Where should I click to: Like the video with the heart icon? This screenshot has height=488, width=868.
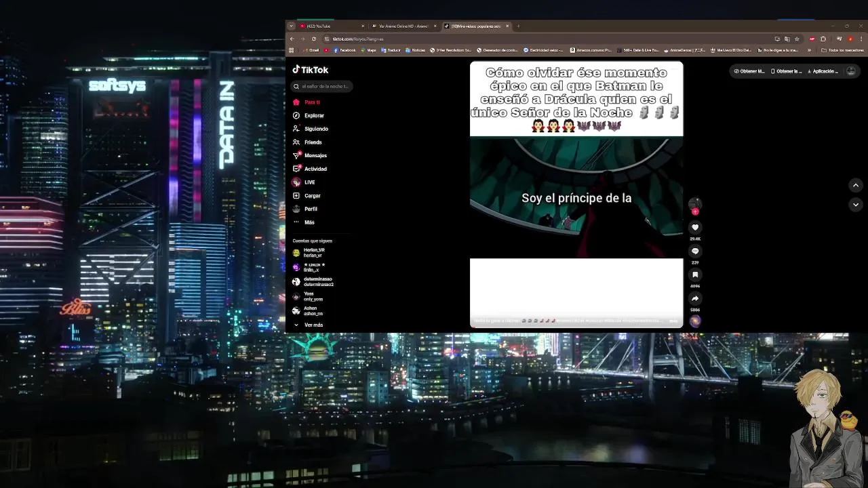tap(695, 228)
